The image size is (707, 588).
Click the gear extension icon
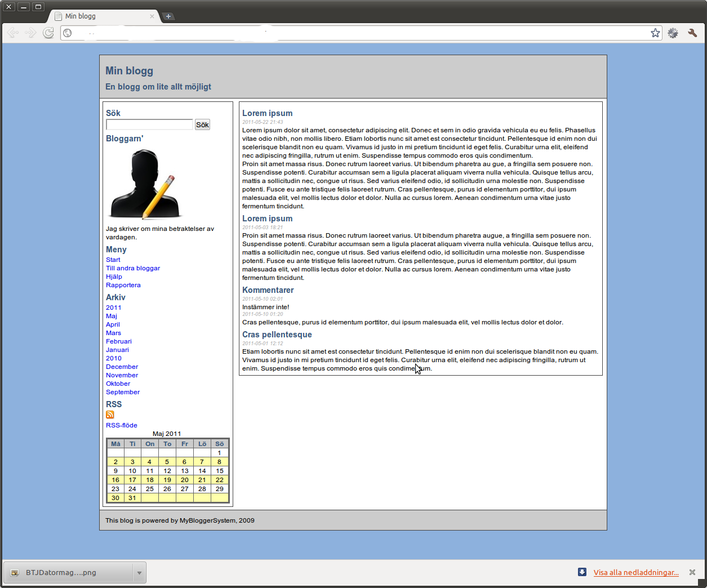point(673,33)
